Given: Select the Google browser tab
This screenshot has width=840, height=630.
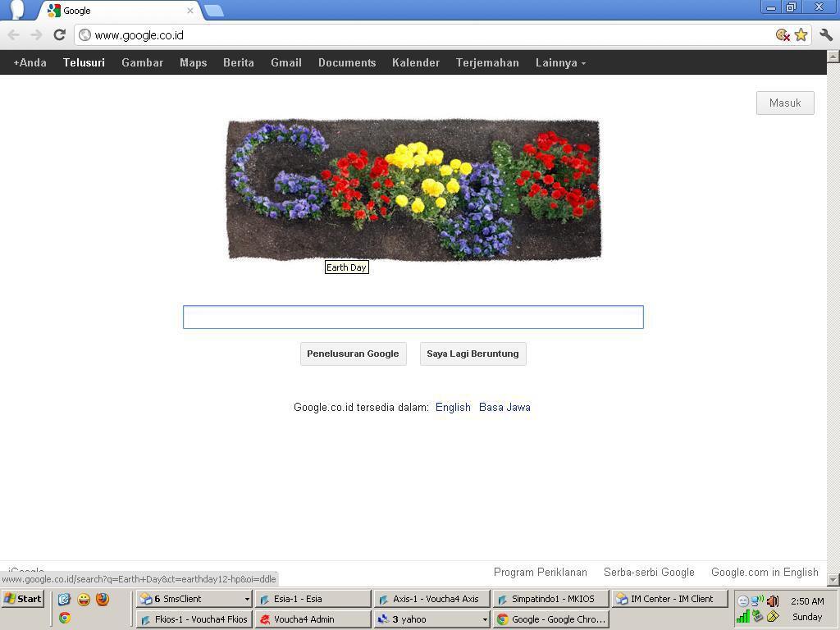Looking at the screenshot, I should [119, 10].
